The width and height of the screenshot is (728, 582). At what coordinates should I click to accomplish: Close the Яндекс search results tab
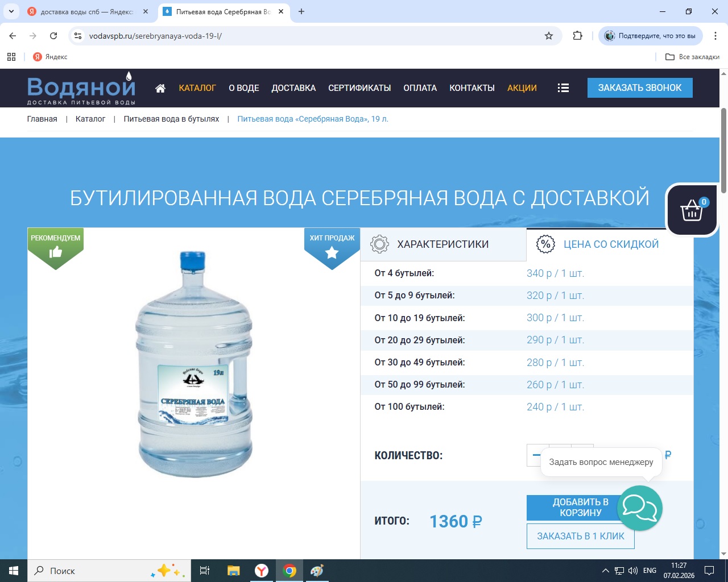point(146,11)
